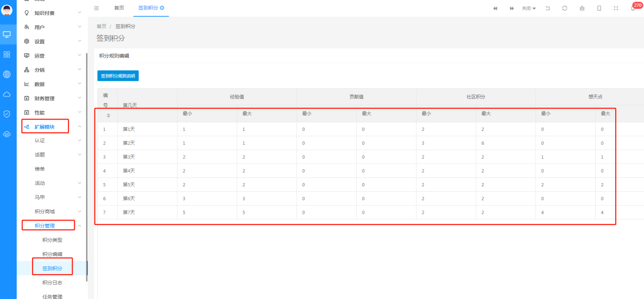This screenshot has width=644, height=299.
Task: Open the globe icon in left rail
Action: click(7, 74)
